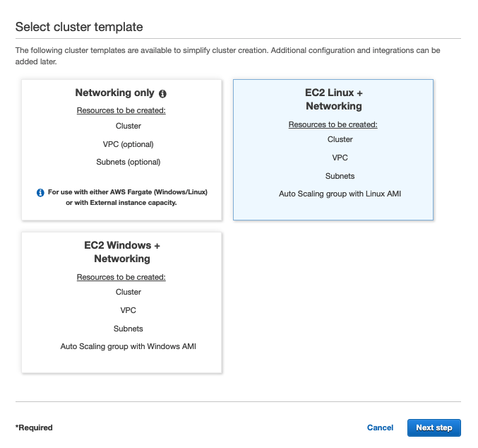Click 'Resources to be created' under Networking only
478x448 pixels.
tap(121, 110)
